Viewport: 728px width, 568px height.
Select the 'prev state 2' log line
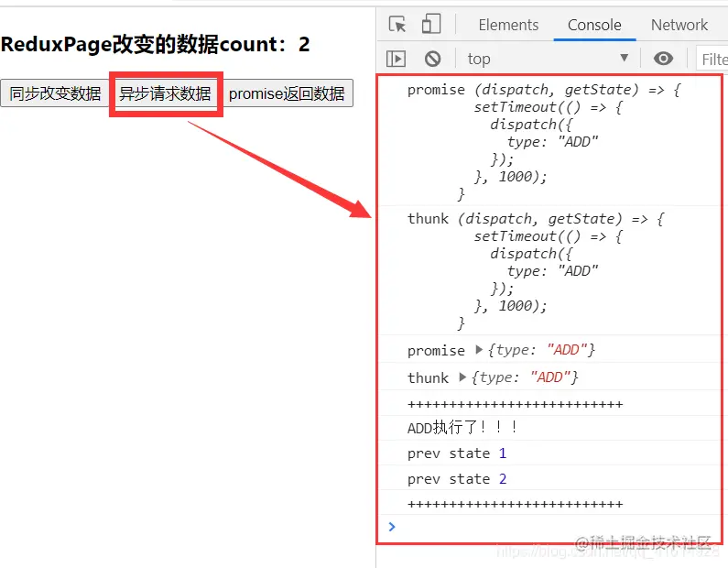[550, 478]
